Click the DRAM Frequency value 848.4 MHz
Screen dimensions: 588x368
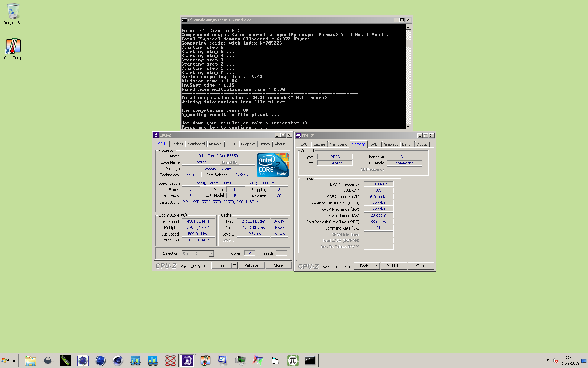coord(378,184)
